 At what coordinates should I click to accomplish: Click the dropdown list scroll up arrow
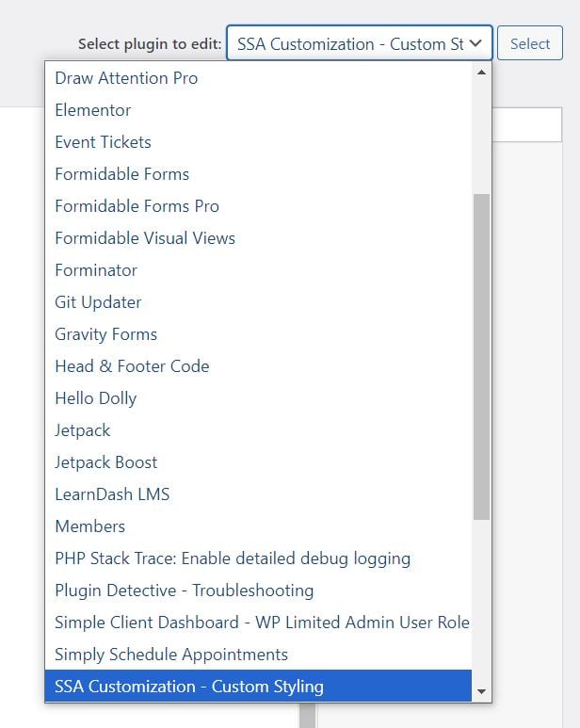pyautogui.click(x=482, y=73)
